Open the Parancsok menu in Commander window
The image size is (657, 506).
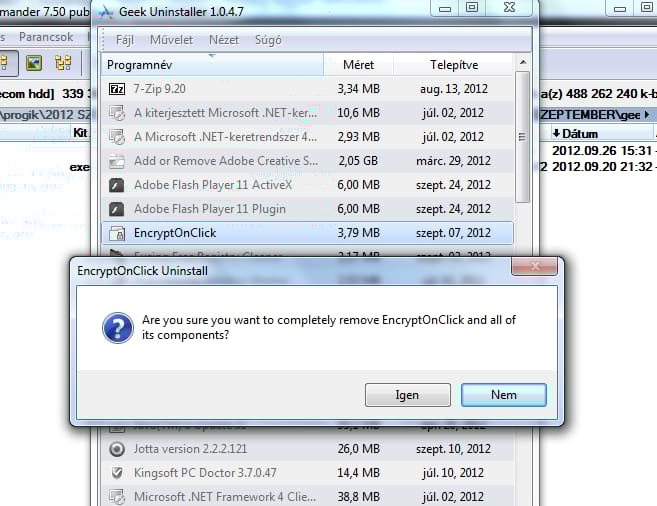coord(46,37)
